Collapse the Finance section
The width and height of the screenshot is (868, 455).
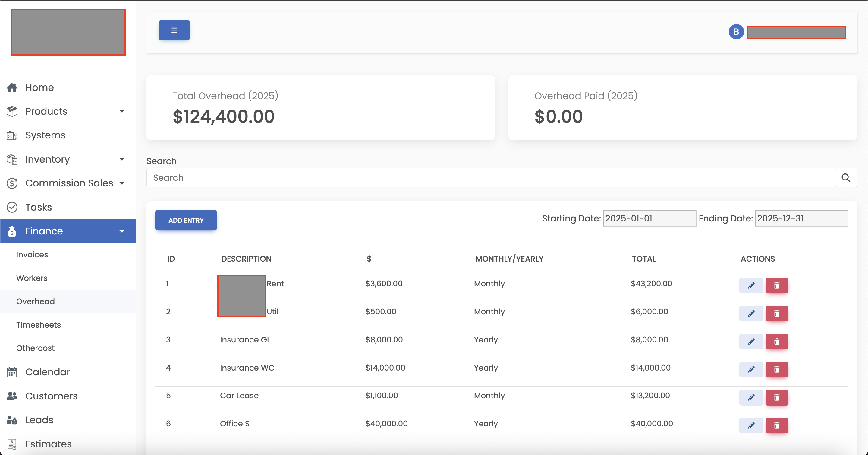[122, 231]
